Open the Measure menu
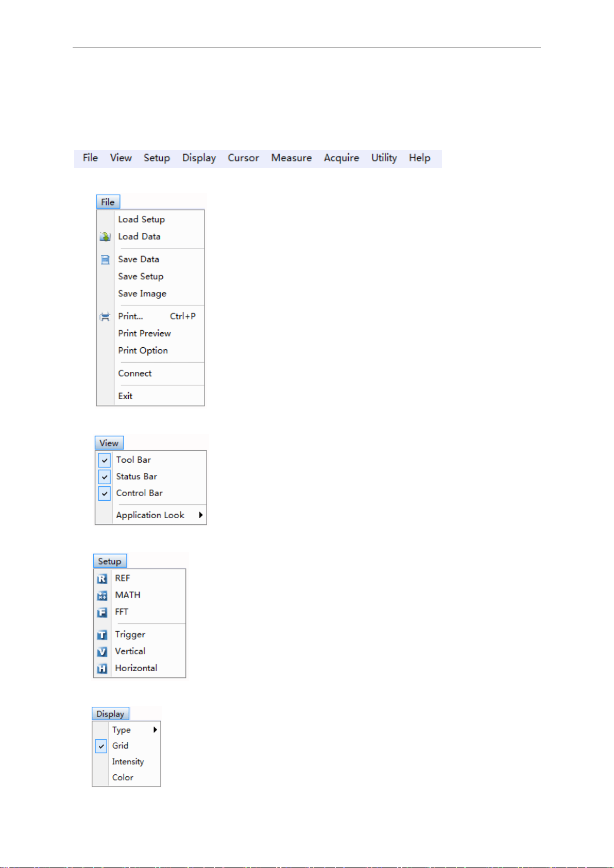Viewport: 614px width, 868px height. point(292,158)
